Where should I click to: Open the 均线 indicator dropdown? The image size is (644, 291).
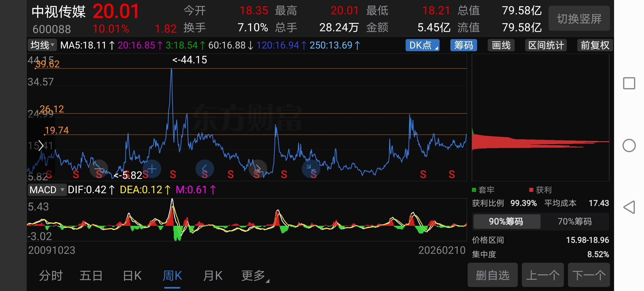click(x=42, y=45)
